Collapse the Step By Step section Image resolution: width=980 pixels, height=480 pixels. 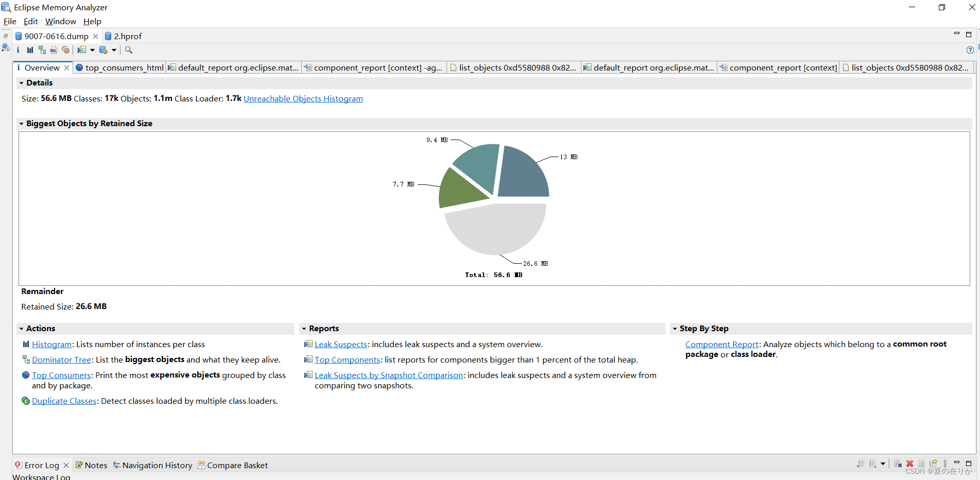675,329
